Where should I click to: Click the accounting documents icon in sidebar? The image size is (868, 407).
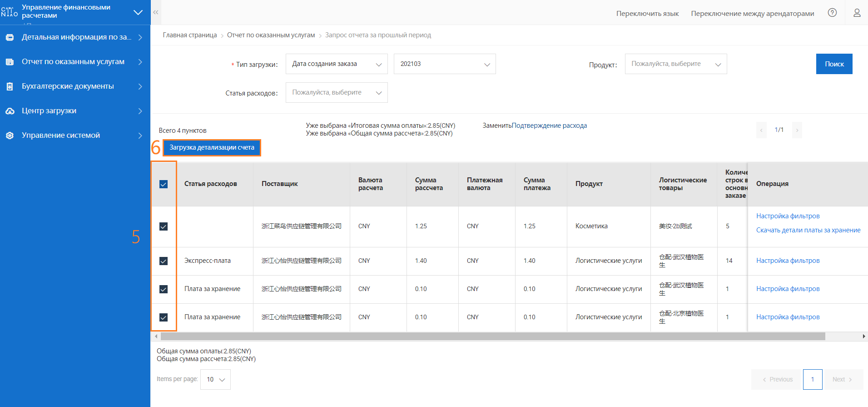tap(10, 86)
